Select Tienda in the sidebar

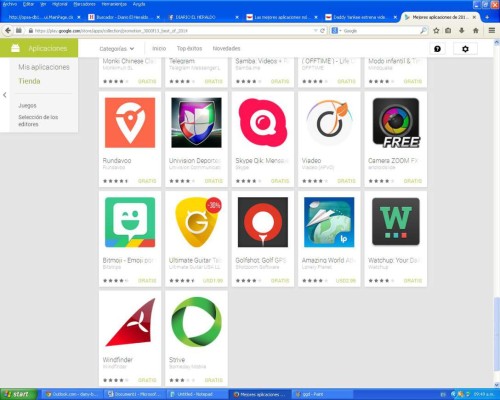pos(29,81)
